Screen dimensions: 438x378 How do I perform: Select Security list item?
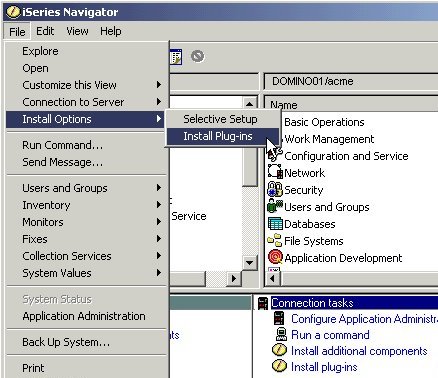[304, 190]
